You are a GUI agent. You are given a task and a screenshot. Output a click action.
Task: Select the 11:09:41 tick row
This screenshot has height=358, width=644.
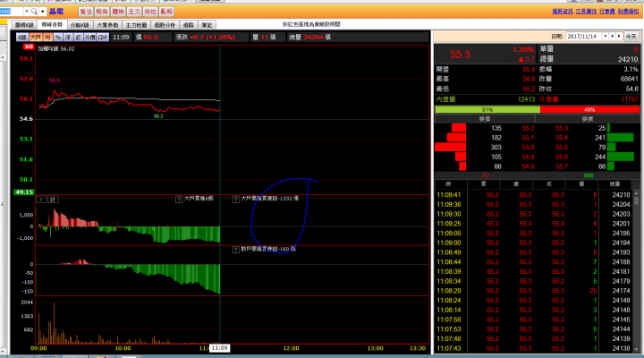pyautogui.click(x=534, y=195)
